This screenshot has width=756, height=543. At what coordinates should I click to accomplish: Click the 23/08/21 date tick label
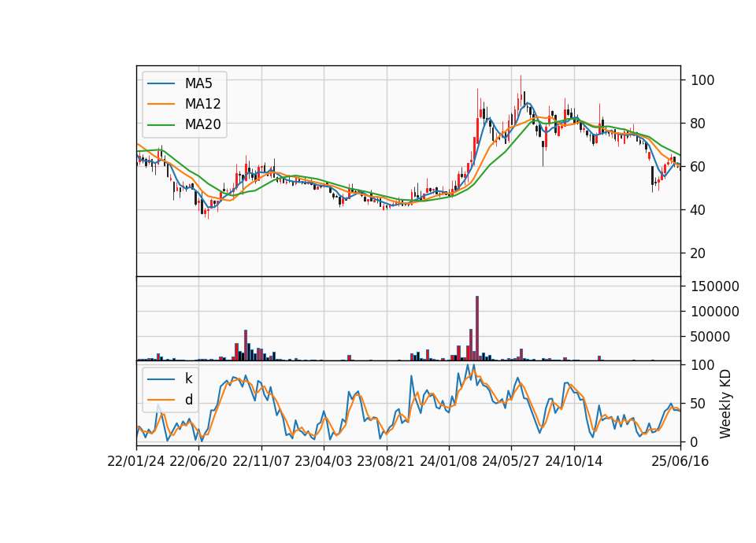click(386, 461)
